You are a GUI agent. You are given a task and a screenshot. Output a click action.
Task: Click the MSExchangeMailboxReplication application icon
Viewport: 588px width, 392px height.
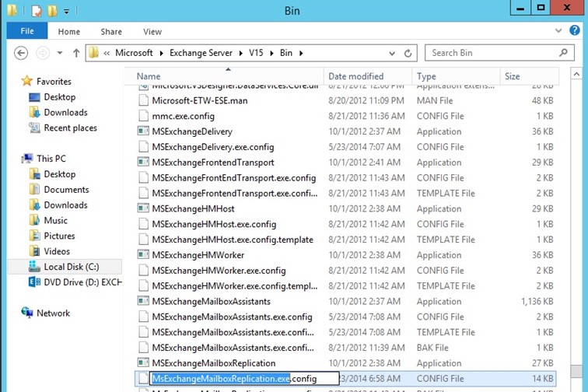[143, 362]
